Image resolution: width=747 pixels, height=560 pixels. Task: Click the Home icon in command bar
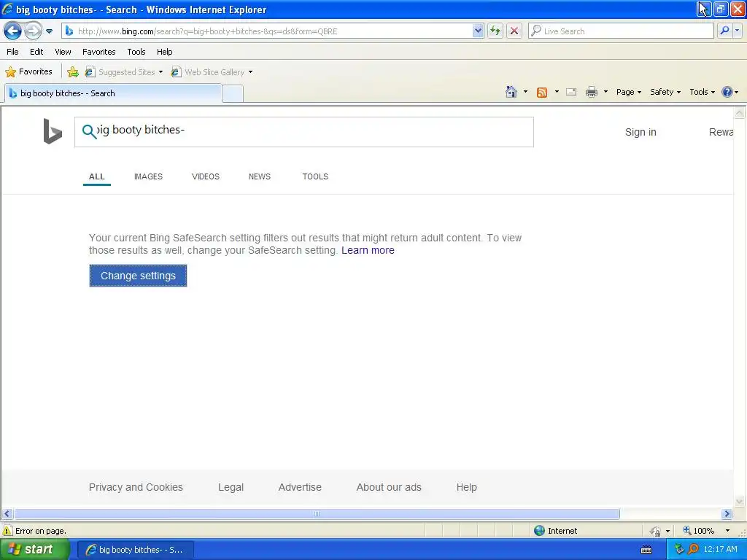511,92
